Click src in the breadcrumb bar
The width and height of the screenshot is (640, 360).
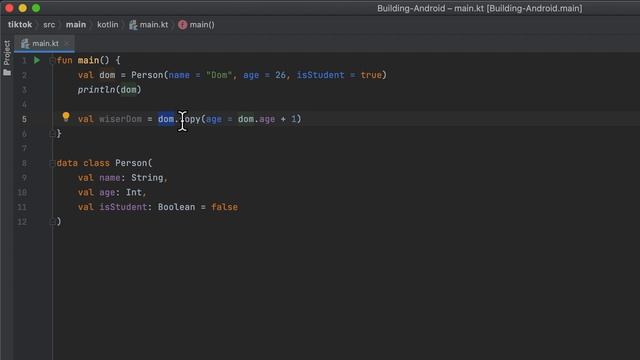pos(49,25)
